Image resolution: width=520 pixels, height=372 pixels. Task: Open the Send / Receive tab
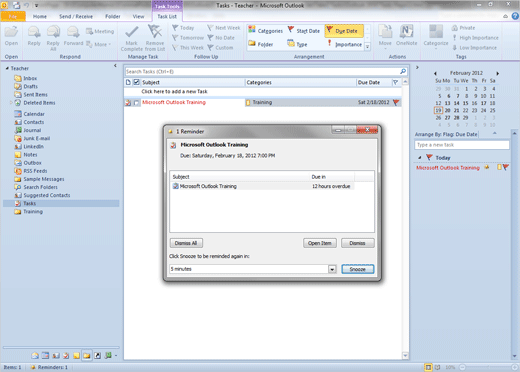pyautogui.click(x=76, y=16)
